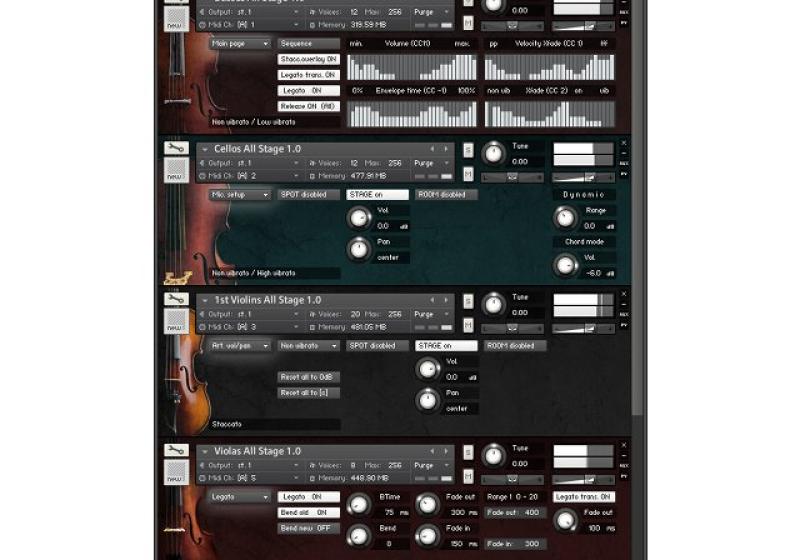Collapse the 1st Violins All Stage 1.0 arrow

(x=205, y=300)
